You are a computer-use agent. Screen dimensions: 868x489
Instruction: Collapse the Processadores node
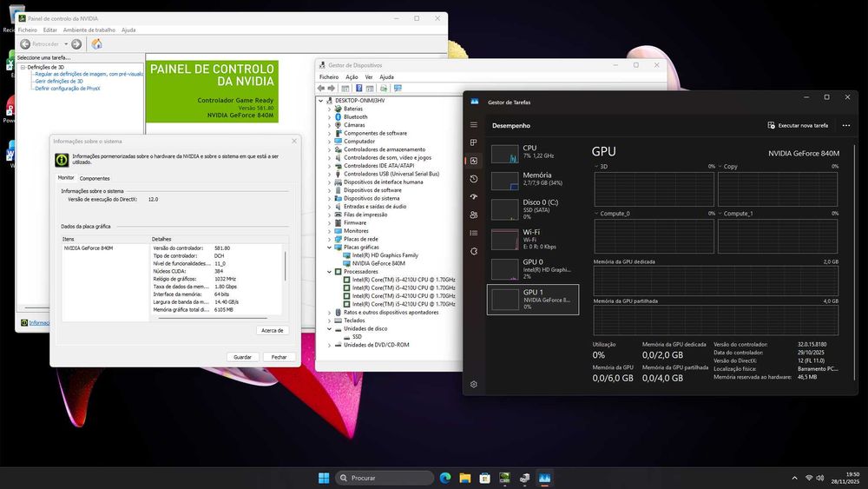pyautogui.click(x=329, y=272)
